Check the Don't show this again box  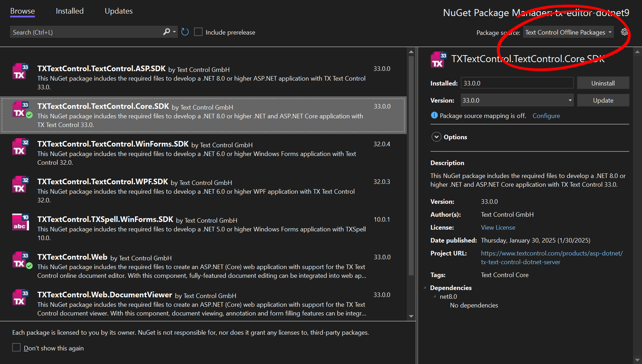click(x=16, y=348)
